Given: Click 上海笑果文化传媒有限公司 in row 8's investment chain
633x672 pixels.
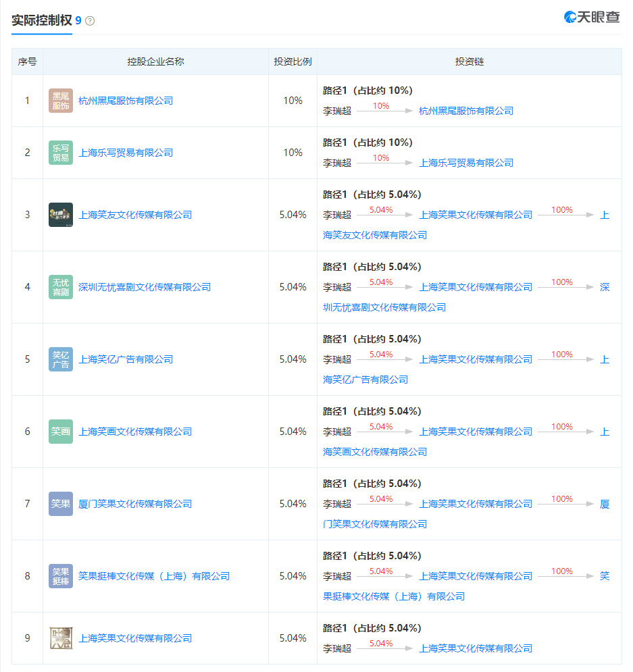Looking at the screenshot, I should [476, 576].
